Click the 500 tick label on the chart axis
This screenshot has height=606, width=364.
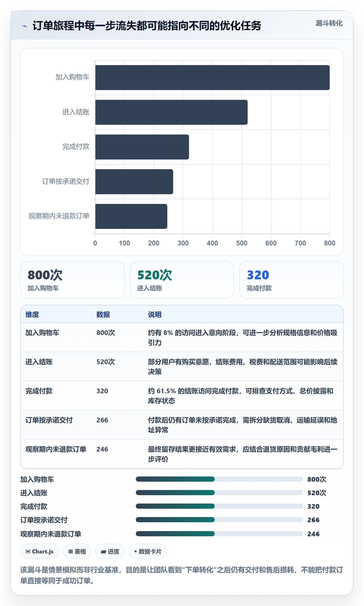click(x=242, y=243)
